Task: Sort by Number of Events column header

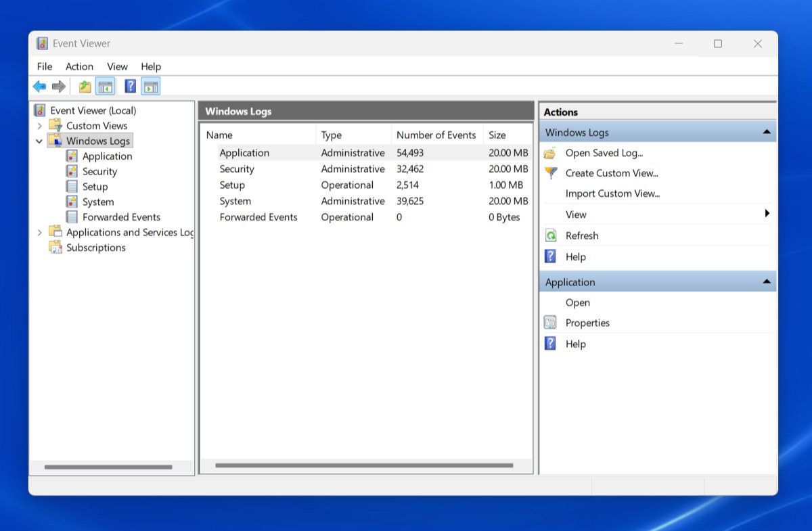Action: (x=437, y=135)
